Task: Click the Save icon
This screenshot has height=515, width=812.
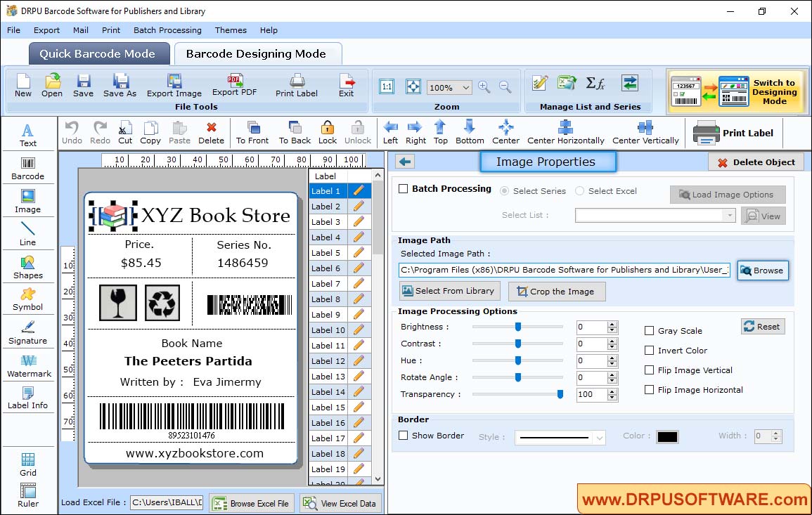Action: pos(84,86)
